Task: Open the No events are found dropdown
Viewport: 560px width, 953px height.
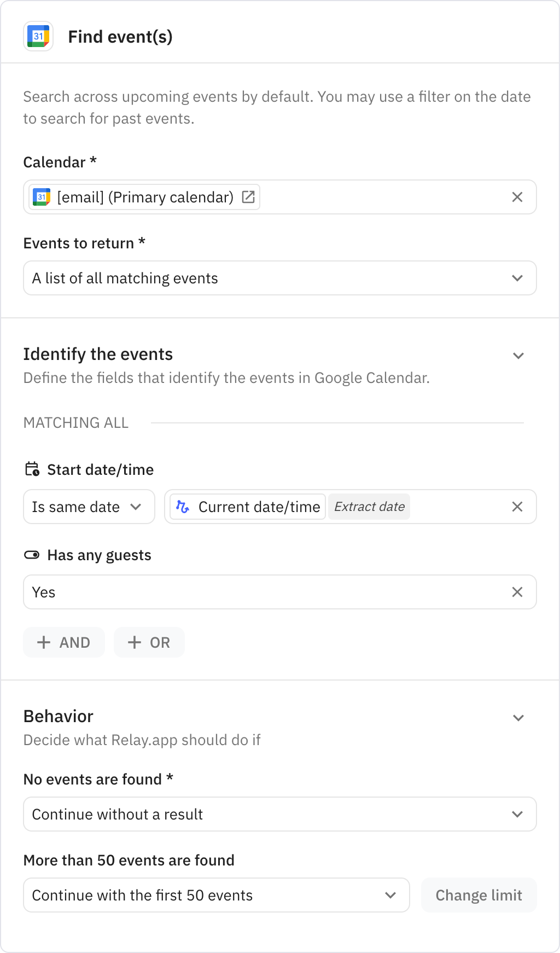Action: [279, 814]
